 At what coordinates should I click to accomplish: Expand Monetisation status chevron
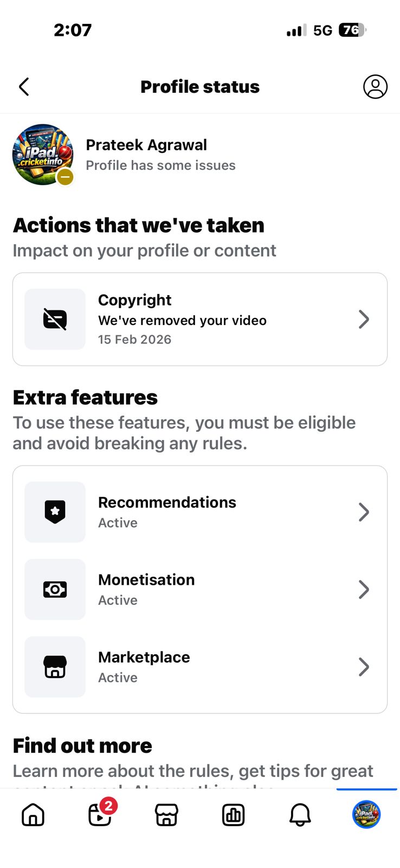364,590
